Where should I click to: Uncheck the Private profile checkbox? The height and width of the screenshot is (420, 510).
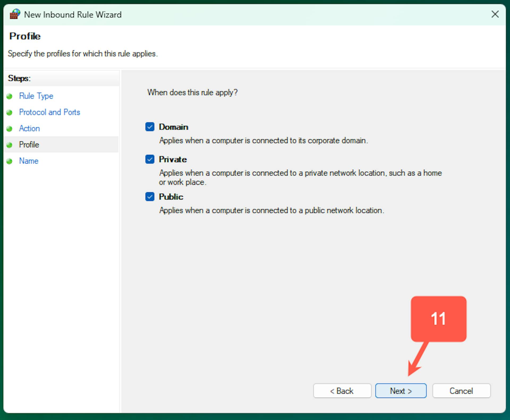tap(150, 159)
